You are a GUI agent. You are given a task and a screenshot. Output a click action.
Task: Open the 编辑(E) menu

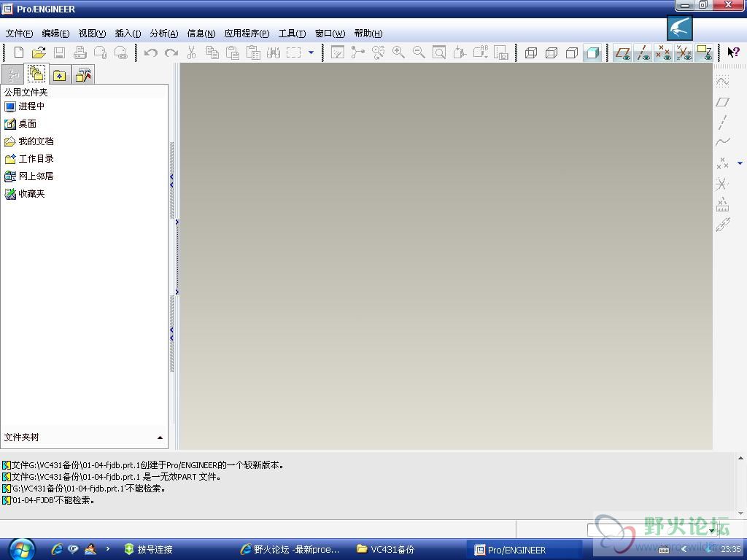55,34
